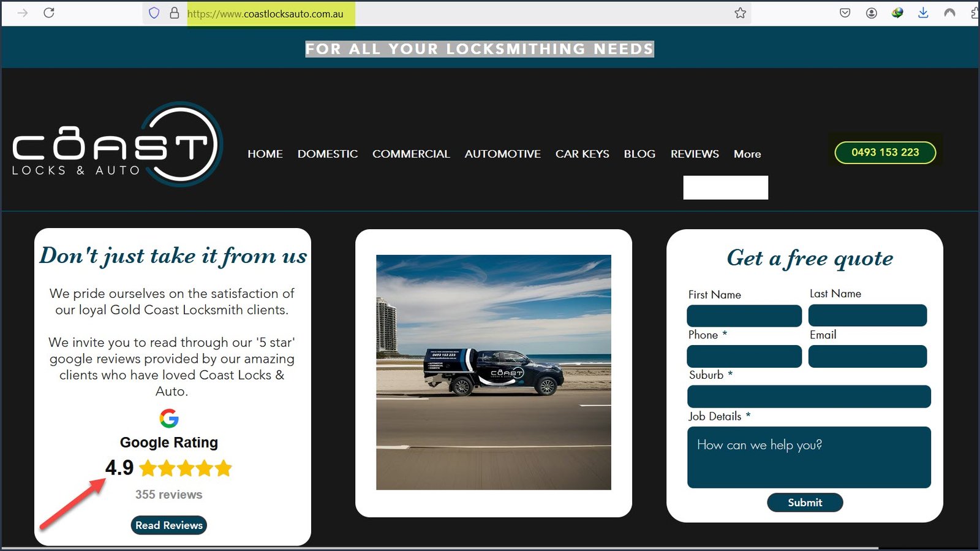Click the Coast Locks & Auto logo

pos(118,146)
